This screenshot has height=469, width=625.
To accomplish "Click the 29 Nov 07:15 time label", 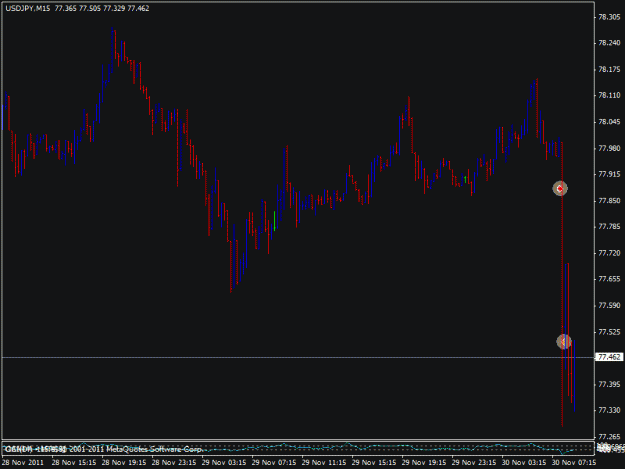I will point(274,463).
